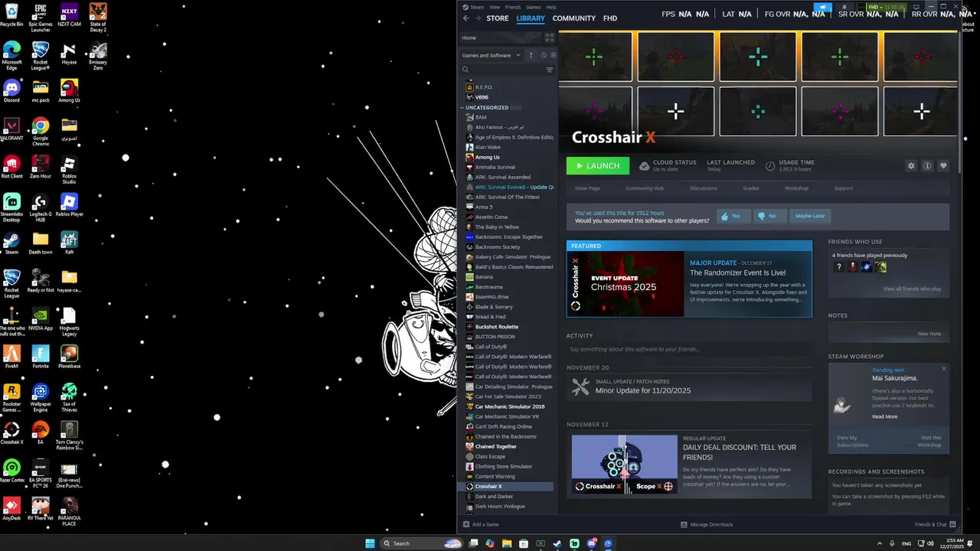Open the Workshop tab for Crosshair X
This screenshot has width=980, height=551.
[x=796, y=188]
